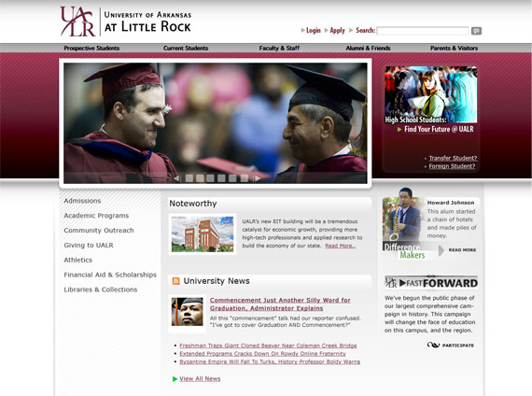
Task: Open Freshman Traps Giant Cloned Beaver story
Action: 268,346
